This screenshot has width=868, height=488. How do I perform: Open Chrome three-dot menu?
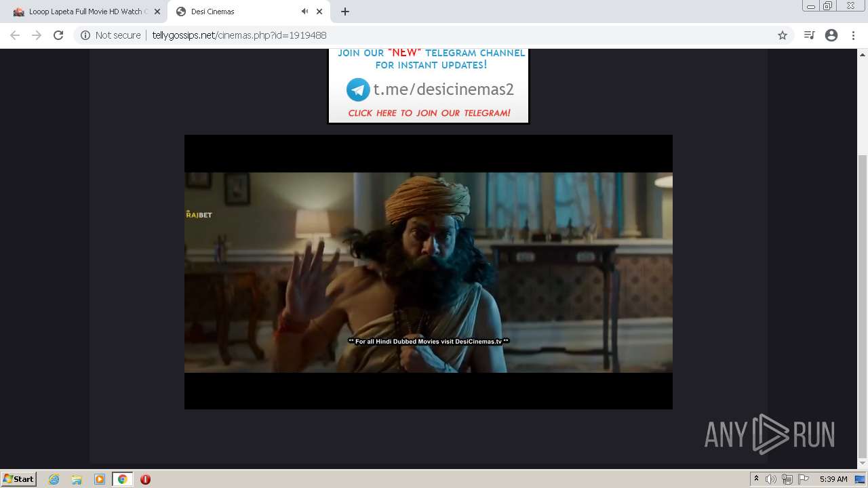(x=853, y=35)
